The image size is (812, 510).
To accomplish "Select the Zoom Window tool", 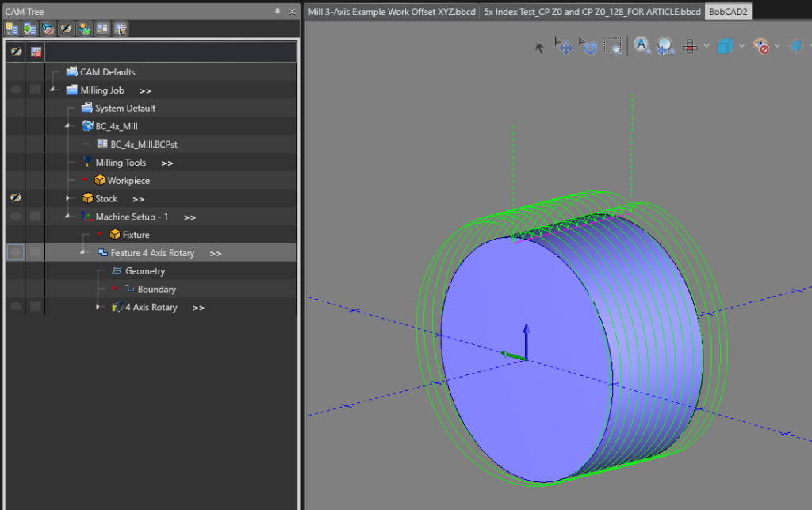I will [613, 46].
